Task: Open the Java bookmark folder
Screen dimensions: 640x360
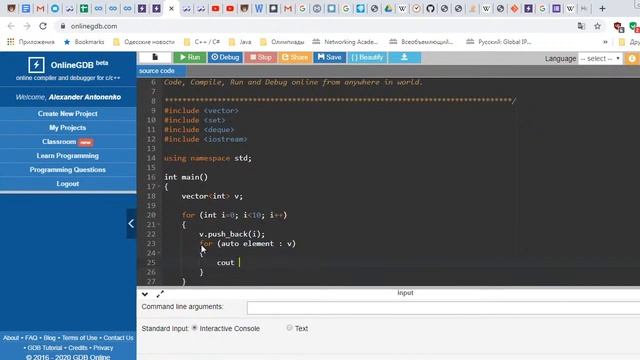Action: pyautogui.click(x=240, y=42)
